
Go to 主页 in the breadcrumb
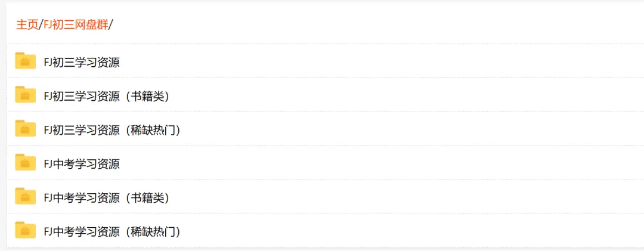(27, 24)
